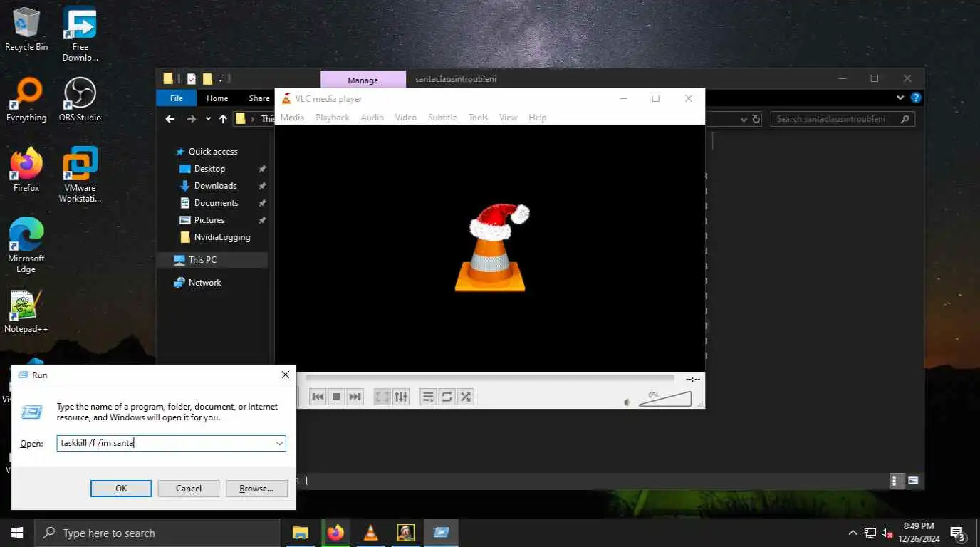Viewport: 980px width, 547px height.
Task: Select Quick access in navigation pane
Action: 212,152
